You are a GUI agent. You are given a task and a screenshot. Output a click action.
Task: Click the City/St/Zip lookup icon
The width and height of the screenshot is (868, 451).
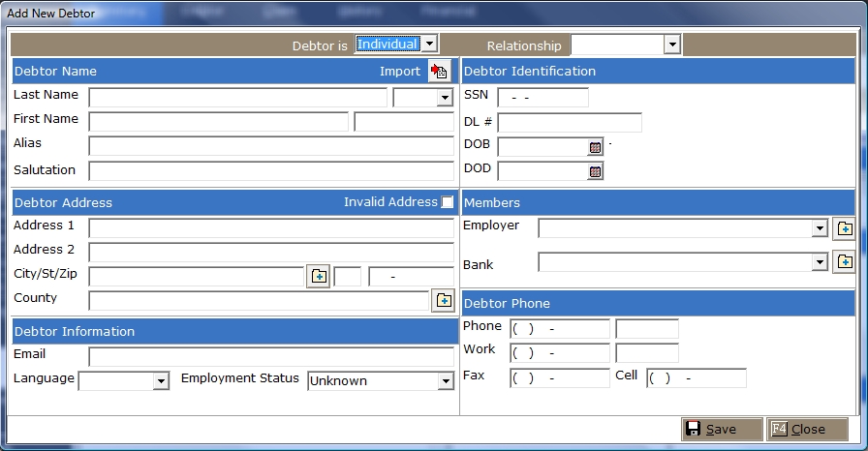click(x=319, y=277)
